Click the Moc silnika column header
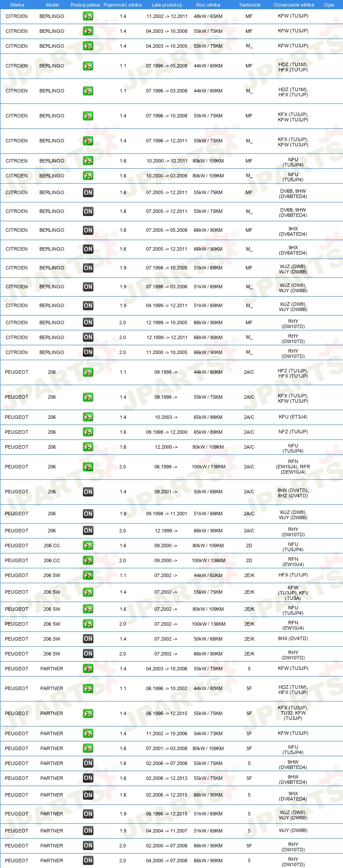 pyautogui.click(x=208, y=5)
